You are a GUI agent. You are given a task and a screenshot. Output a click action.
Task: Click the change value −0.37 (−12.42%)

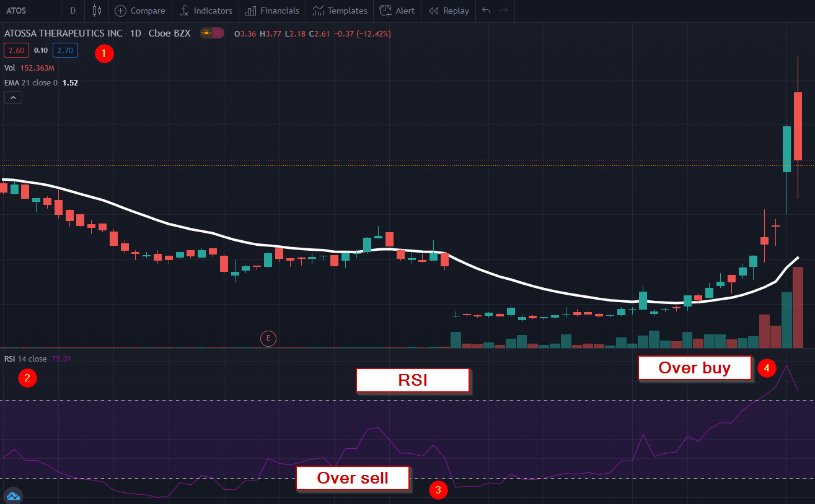point(363,33)
